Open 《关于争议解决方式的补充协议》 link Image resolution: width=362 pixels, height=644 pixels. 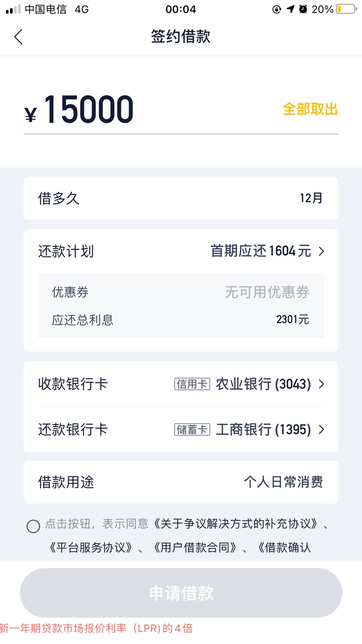click(x=235, y=524)
